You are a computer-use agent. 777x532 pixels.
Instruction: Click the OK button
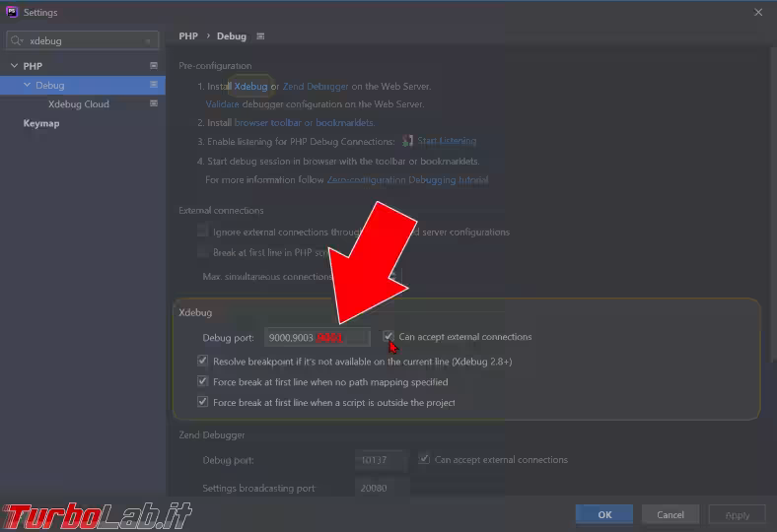click(x=604, y=514)
